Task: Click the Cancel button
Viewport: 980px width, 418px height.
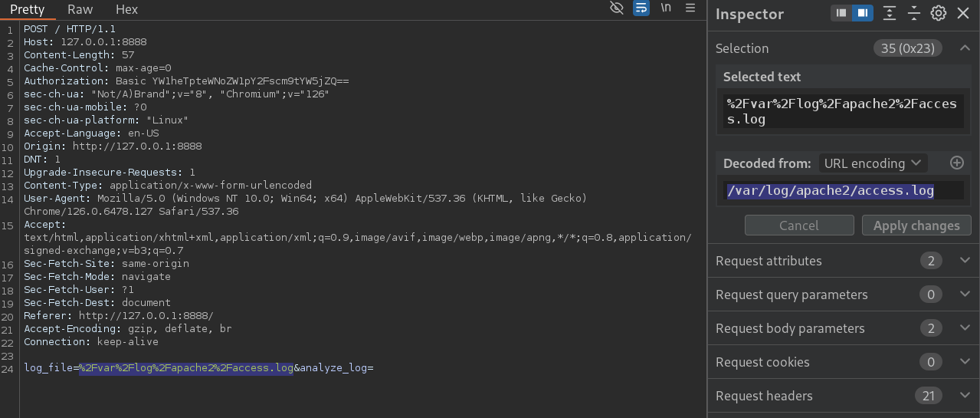Action: click(x=799, y=225)
